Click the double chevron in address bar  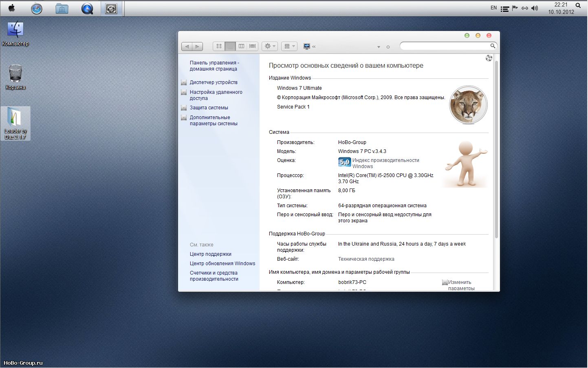click(x=314, y=47)
